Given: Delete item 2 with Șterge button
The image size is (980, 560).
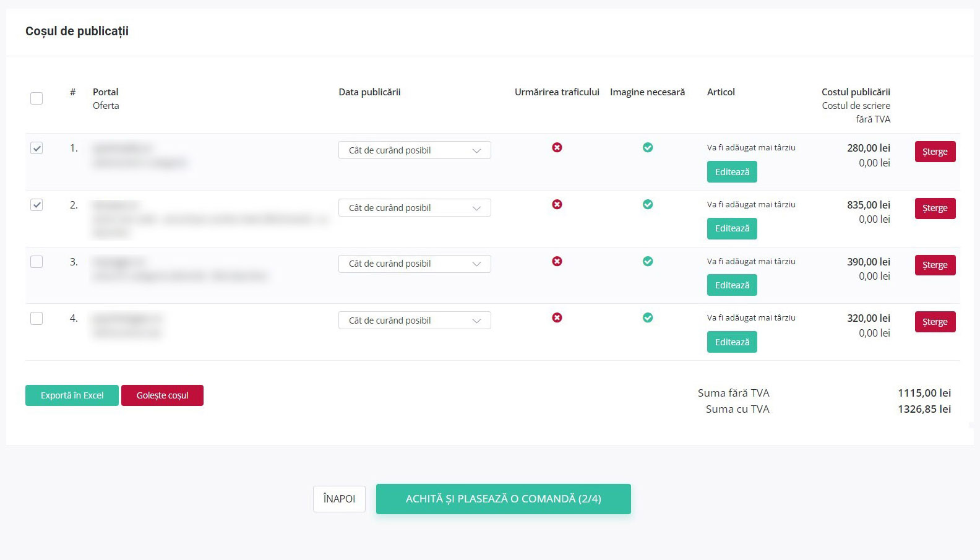Looking at the screenshot, I should click(935, 208).
